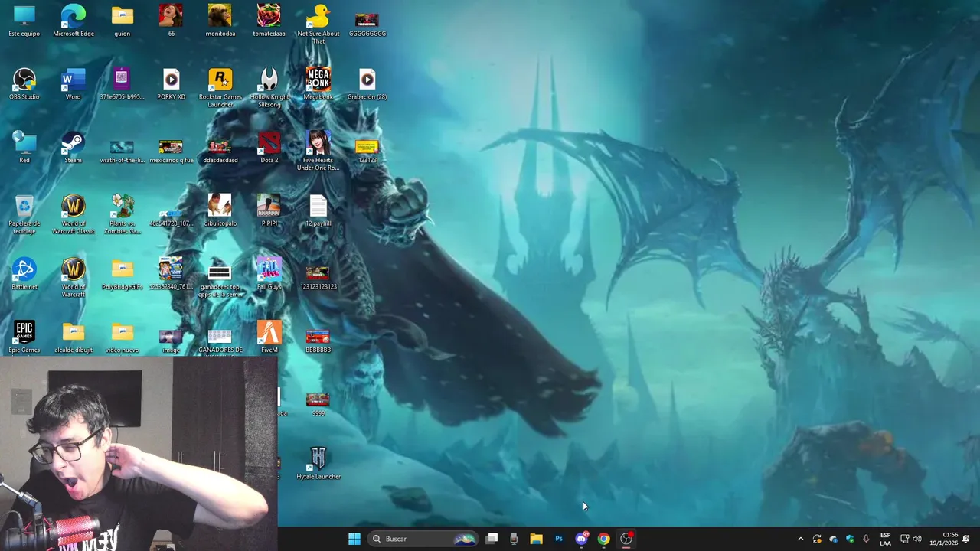Select the guion folder
The width and height of the screenshot is (980, 551).
(x=122, y=21)
